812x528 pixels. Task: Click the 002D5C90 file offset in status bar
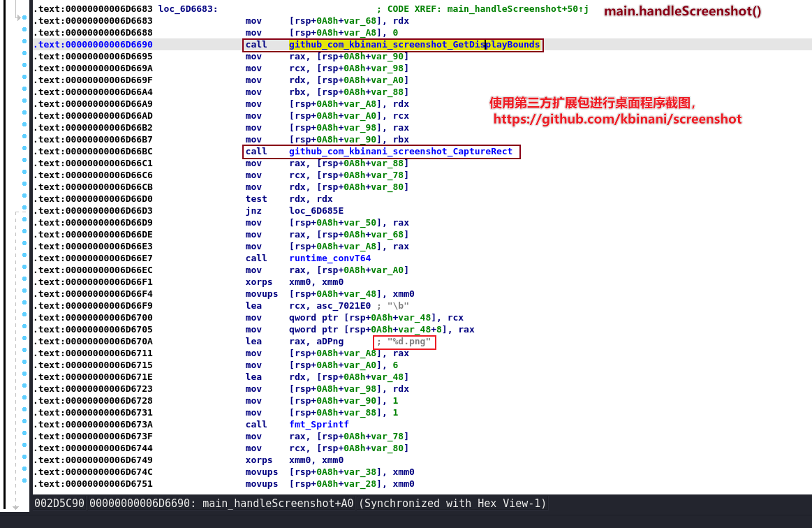[59, 504]
